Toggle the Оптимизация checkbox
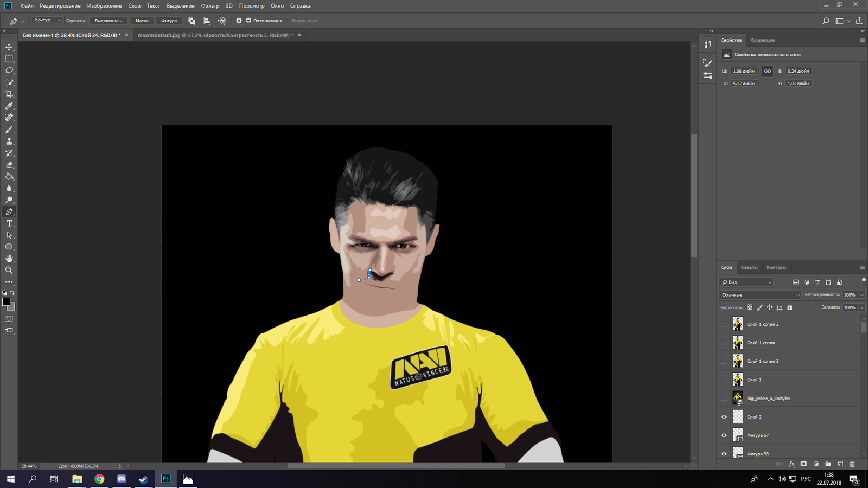 pyautogui.click(x=248, y=21)
